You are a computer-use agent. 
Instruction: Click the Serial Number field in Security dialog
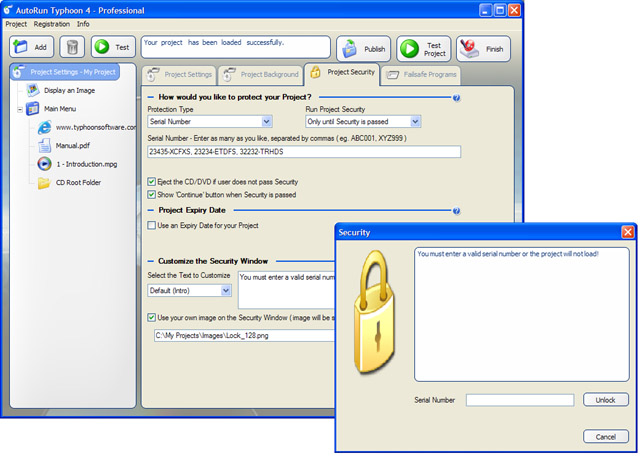[x=520, y=400]
